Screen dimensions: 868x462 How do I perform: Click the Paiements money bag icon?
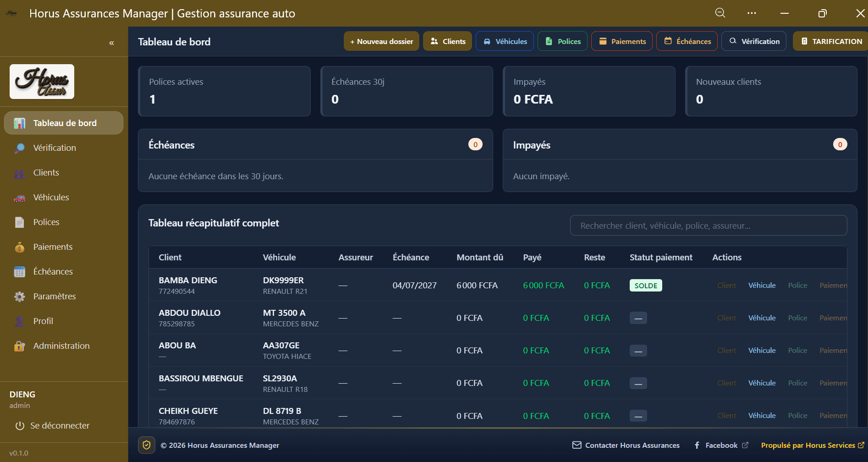[19, 247]
